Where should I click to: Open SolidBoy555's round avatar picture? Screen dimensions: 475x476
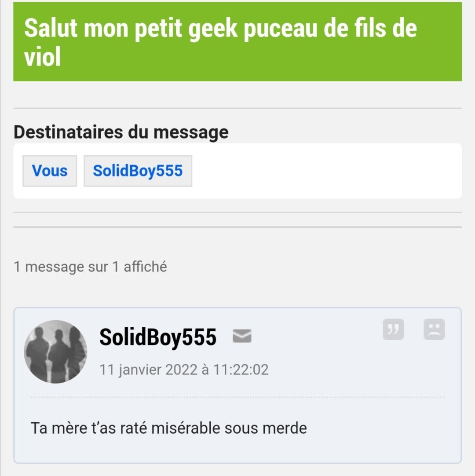click(55, 352)
